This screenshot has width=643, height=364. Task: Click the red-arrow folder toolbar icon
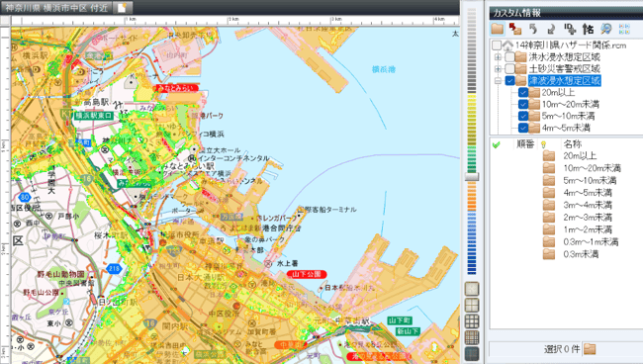[x=515, y=29]
